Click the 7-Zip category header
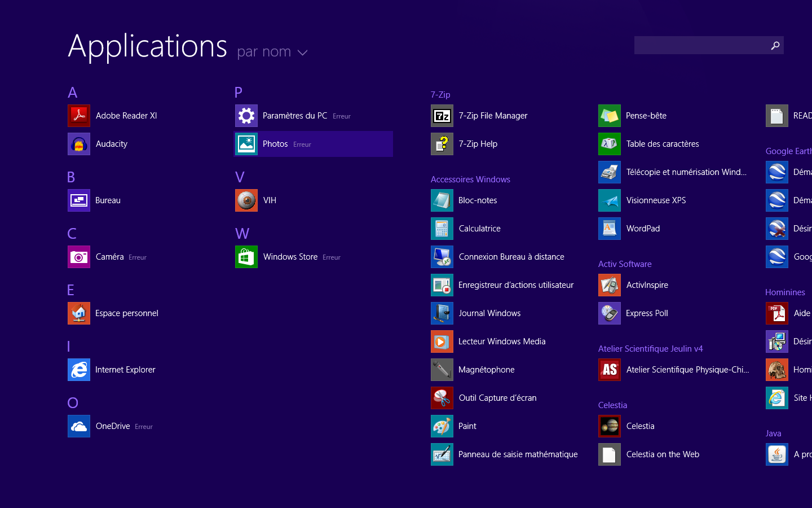This screenshot has width=812, height=508. [440, 95]
